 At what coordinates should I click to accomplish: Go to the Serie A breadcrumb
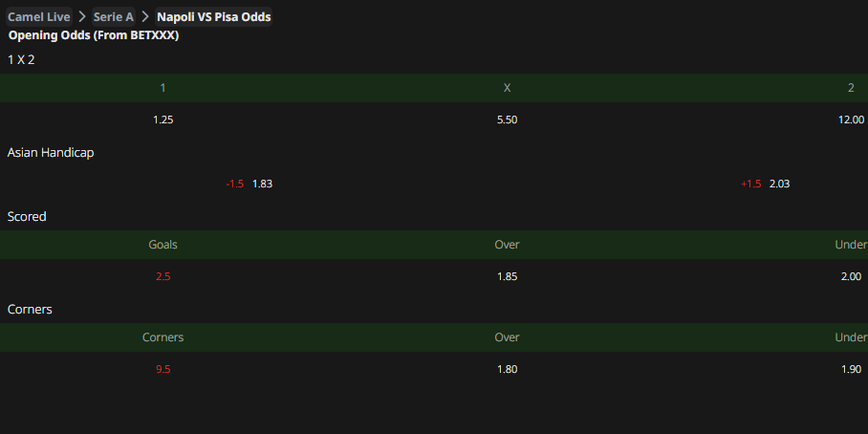pos(114,16)
